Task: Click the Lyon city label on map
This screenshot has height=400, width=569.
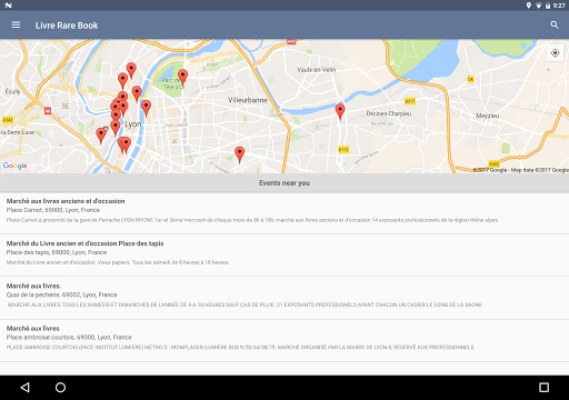Action: (133, 124)
